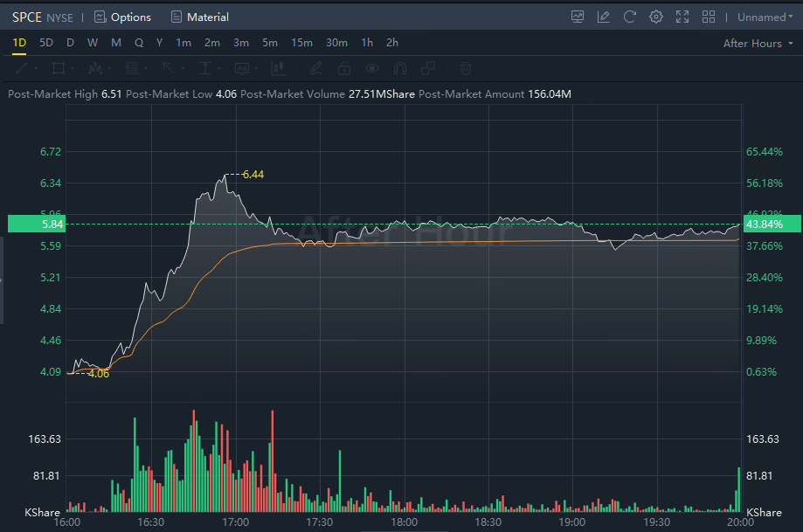The image size is (803, 532).
Task: Toggle drawings visibility eye icon
Action: point(372,68)
